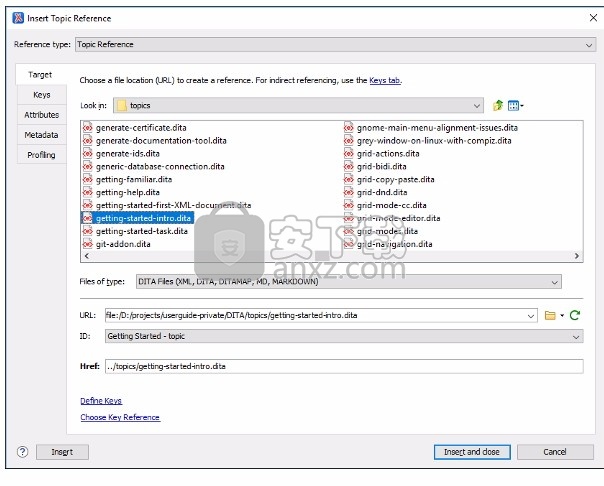Click the file list scroll right arrow
The height and width of the screenshot is (486, 604).
pyautogui.click(x=577, y=256)
